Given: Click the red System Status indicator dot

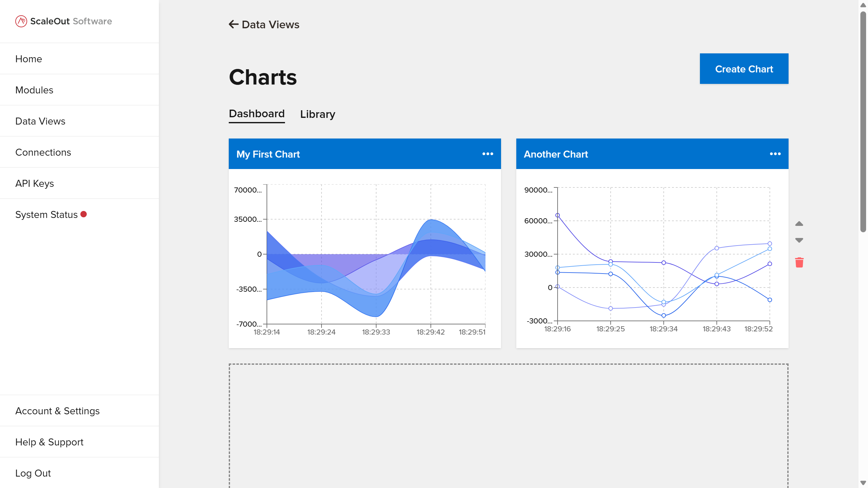Looking at the screenshot, I should [x=84, y=214].
